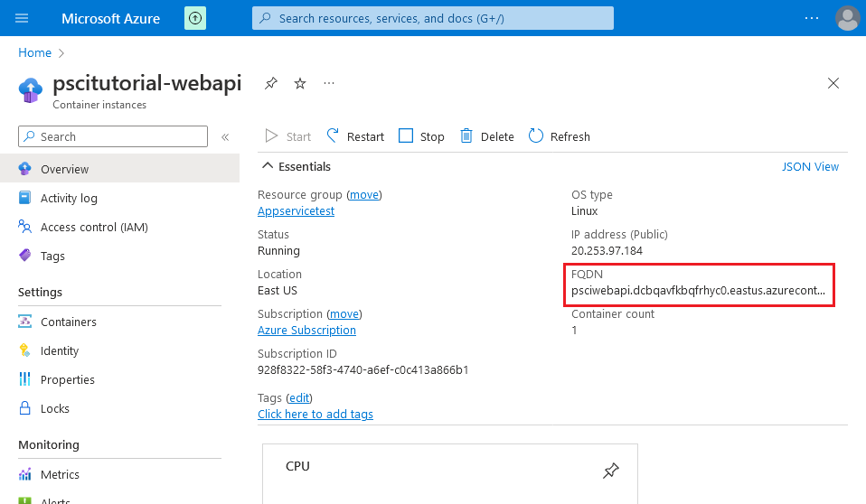Click the purple Tags icon

coord(24,255)
